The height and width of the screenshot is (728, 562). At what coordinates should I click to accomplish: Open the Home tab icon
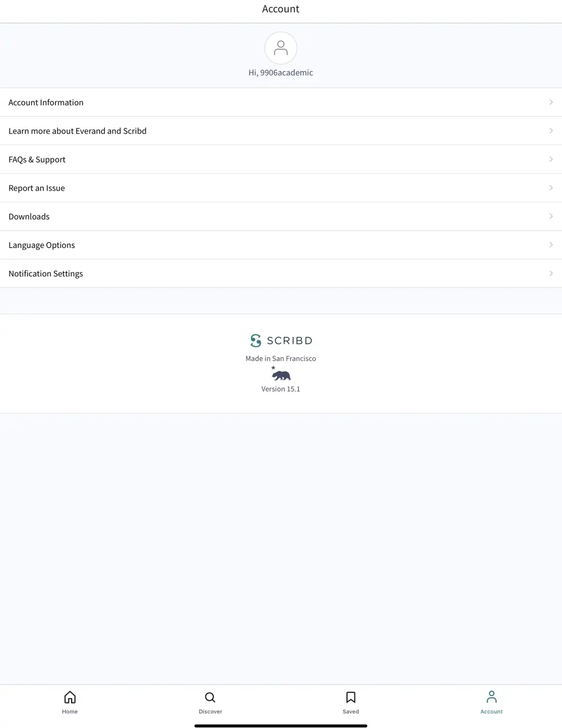pos(70,697)
